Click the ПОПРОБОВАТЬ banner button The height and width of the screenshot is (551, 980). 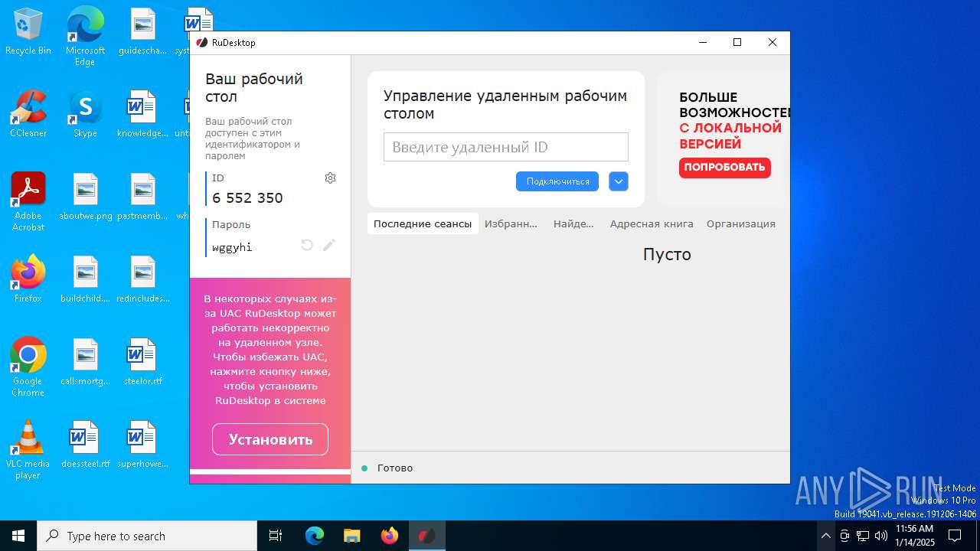724,168
